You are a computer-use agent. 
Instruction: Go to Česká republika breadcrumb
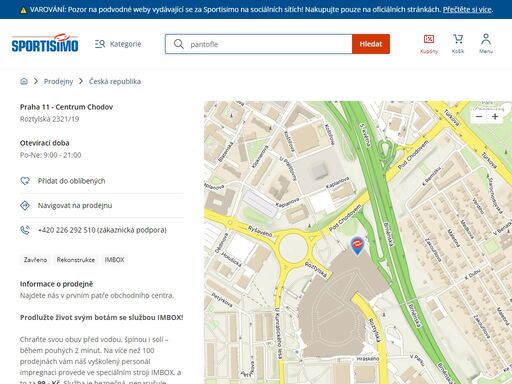point(115,81)
